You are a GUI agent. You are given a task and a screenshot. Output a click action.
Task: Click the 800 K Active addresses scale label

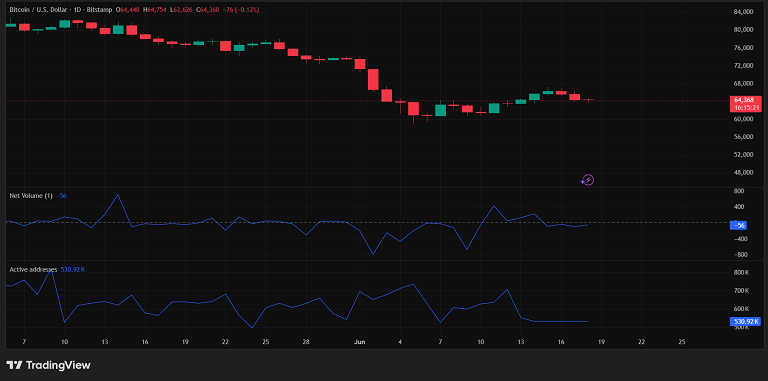743,273
